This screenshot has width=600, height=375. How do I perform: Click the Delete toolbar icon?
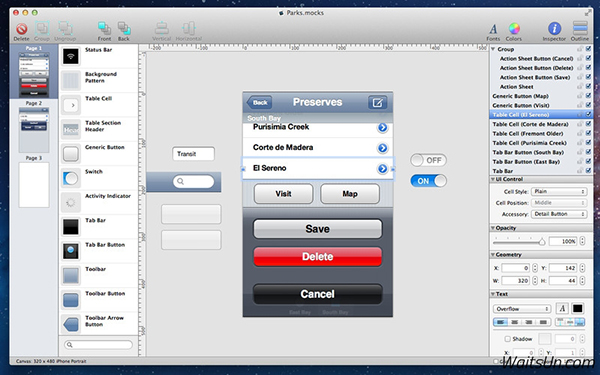21,29
